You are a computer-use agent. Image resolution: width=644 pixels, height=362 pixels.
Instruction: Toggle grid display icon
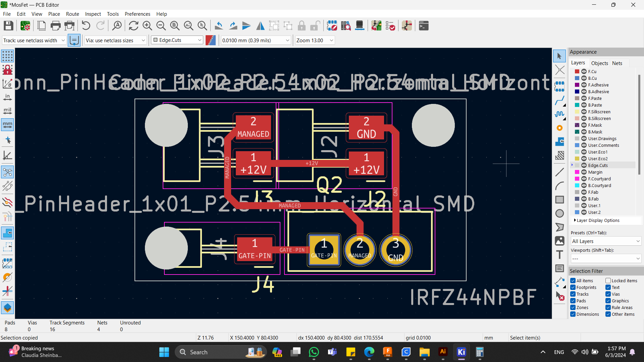pyautogui.click(x=7, y=56)
